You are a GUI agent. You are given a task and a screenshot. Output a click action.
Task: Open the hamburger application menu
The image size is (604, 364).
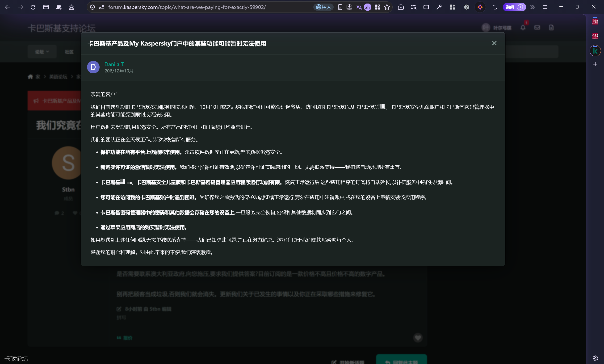click(x=545, y=7)
